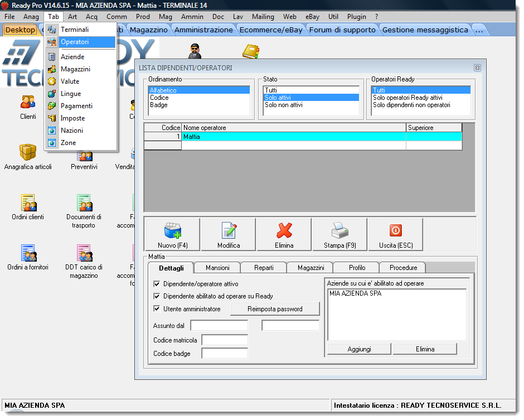Click the Codice badge field
Image resolution: width=524 pixels, height=420 pixels.
pos(225,354)
